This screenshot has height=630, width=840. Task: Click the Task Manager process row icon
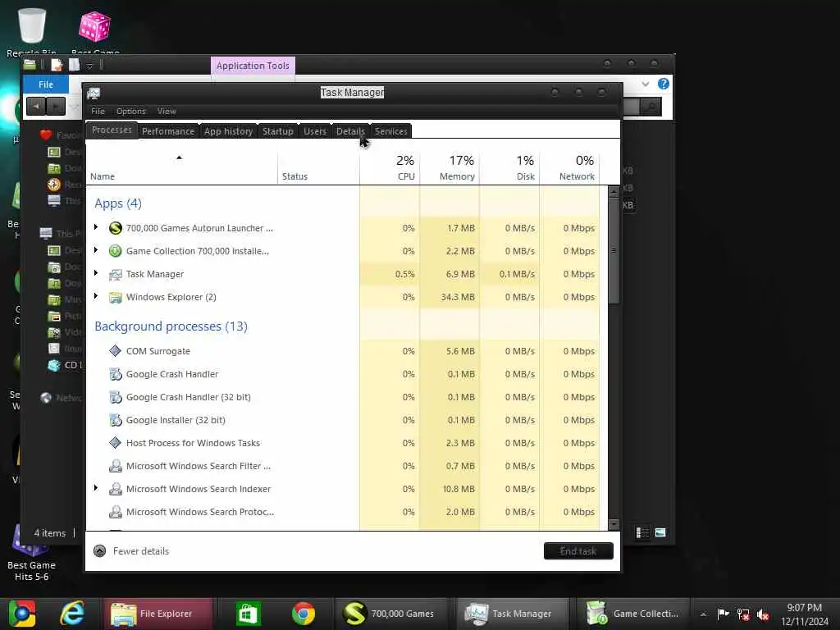[115, 274]
